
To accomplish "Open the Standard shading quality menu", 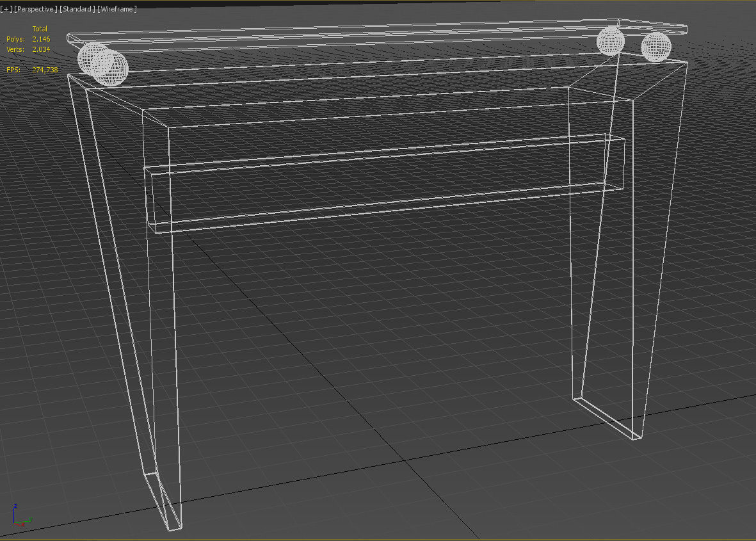I will (77, 9).
